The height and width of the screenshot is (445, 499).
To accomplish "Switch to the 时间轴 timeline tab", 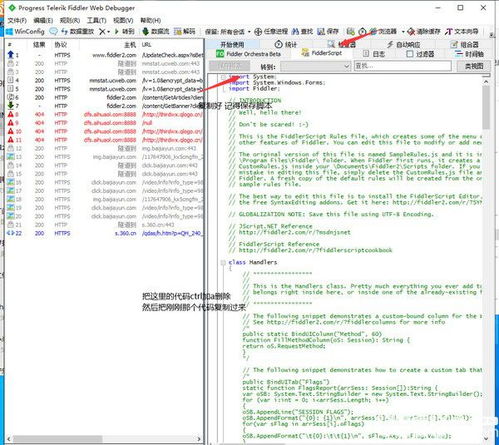I will tap(469, 54).
